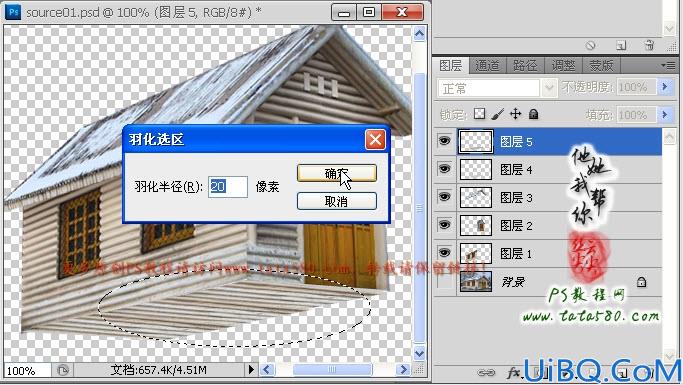Click the status bar icon beside zoom

tap(63, 371)
